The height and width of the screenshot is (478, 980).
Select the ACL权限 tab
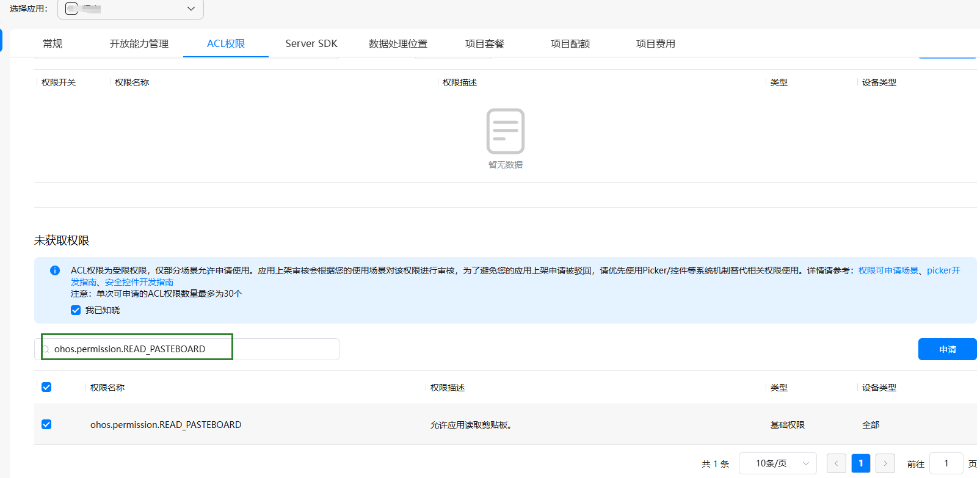click(x=226, y=43)
